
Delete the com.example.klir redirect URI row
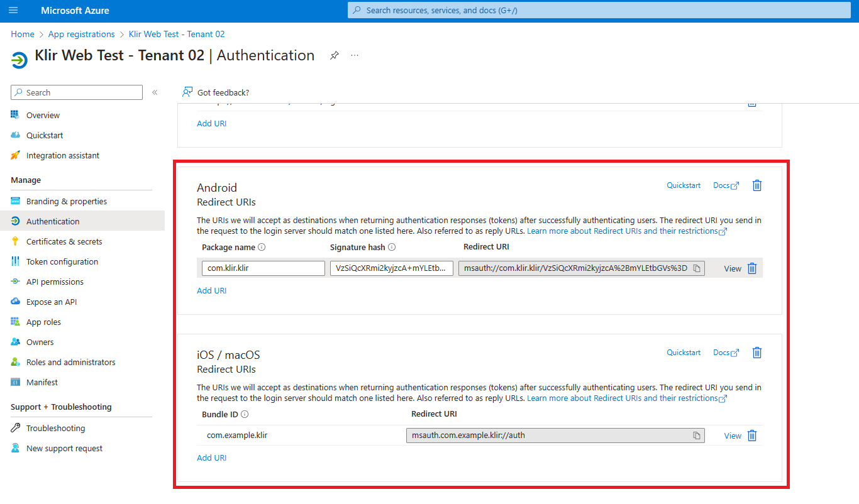click(x=752, y=436)
